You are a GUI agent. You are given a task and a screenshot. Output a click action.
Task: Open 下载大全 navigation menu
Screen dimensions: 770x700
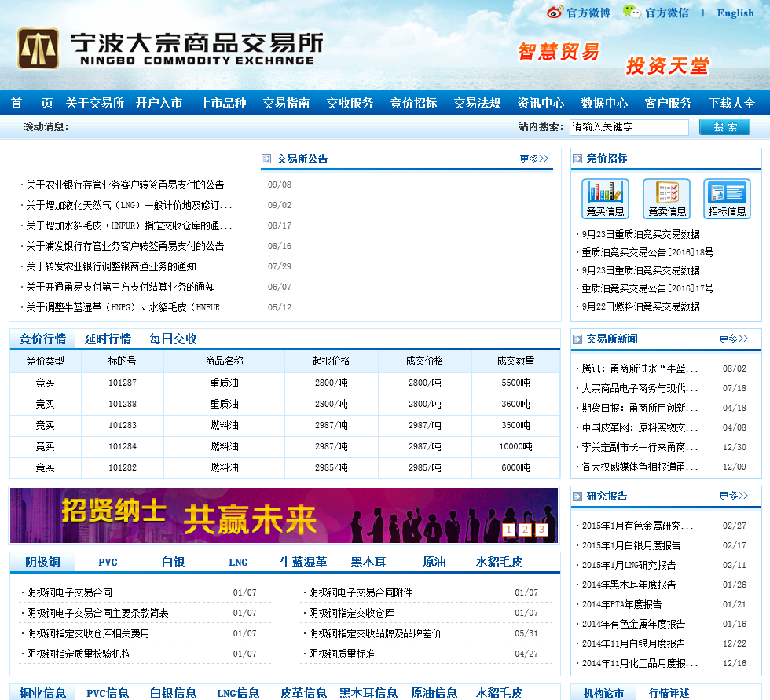[x=731, y=103]
